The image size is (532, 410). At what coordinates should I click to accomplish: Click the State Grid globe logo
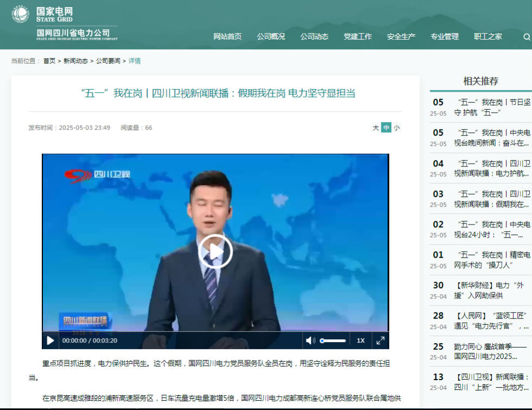[20, 14]
